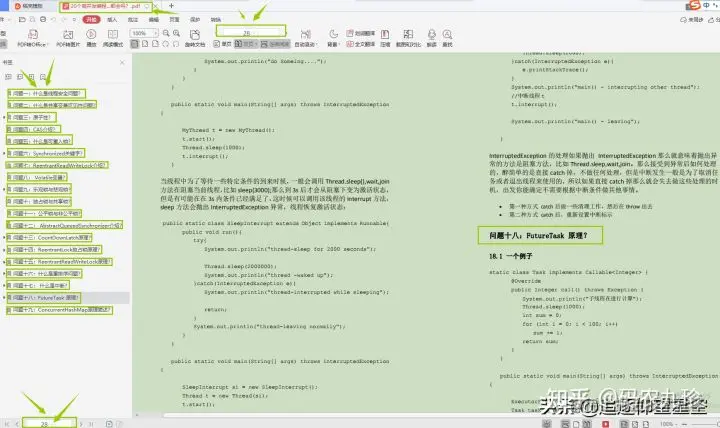Close the 书签 bookmark panel
Image resolution: width=720 pixels, height=428 pixels.
(x=122, y=62)
